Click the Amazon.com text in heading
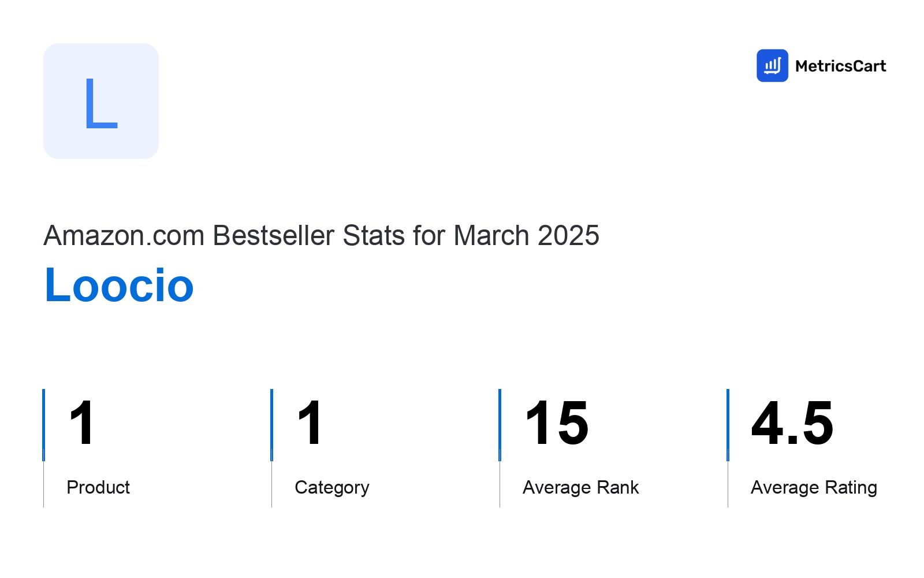This screenshot has height=578, width=924. pos(124,235)
